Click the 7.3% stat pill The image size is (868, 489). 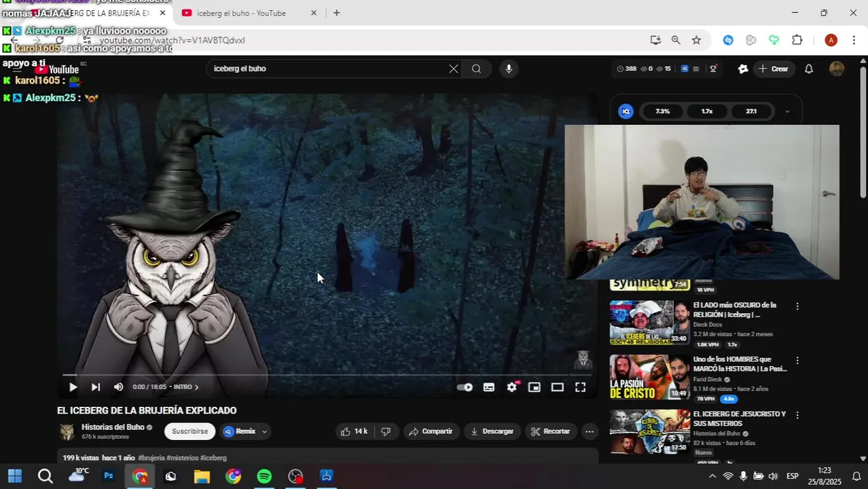click(662, 111)
